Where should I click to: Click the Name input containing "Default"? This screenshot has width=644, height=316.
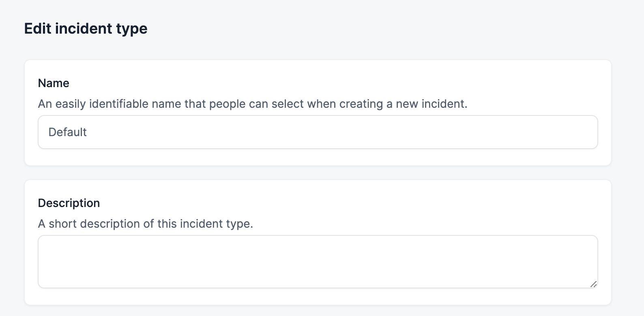318,132
